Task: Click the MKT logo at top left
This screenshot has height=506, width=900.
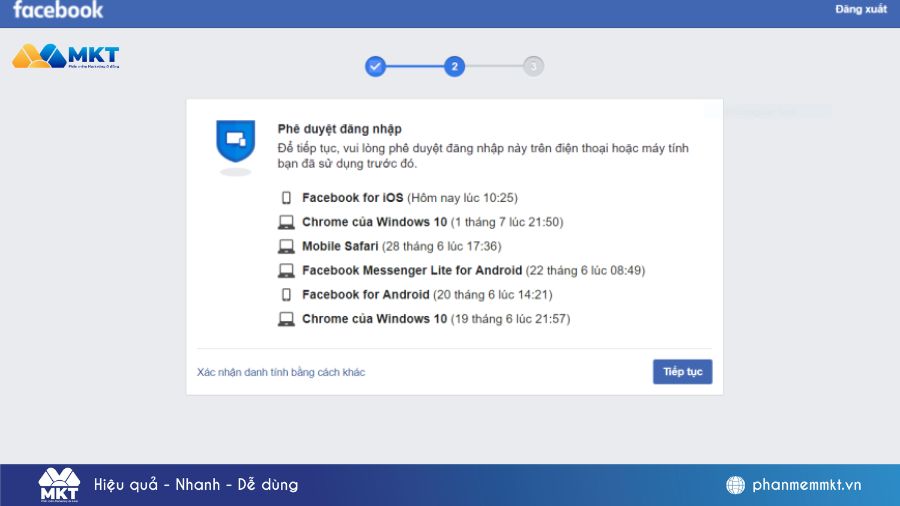Action: click(x=65, y=56)
